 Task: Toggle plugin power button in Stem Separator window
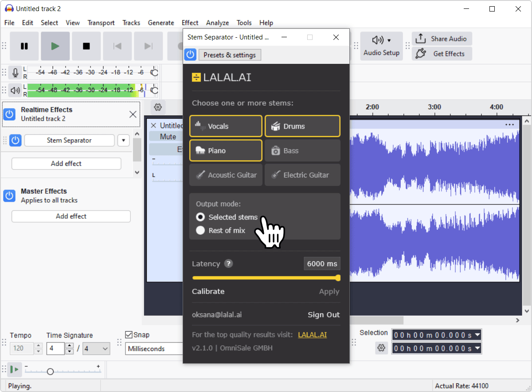190,55
